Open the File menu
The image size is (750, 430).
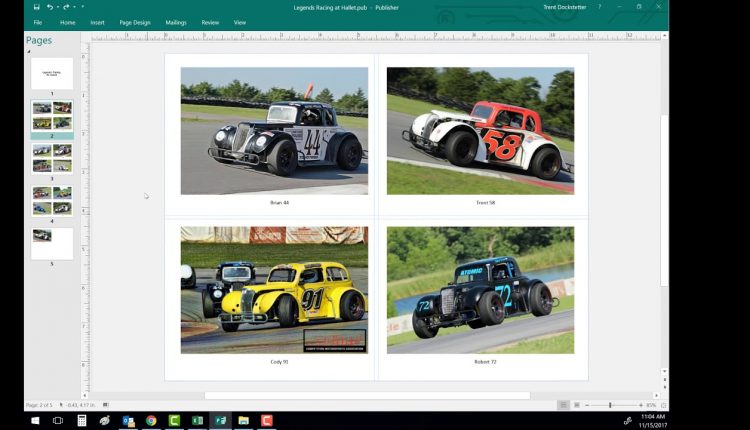[x=38, y=22]
